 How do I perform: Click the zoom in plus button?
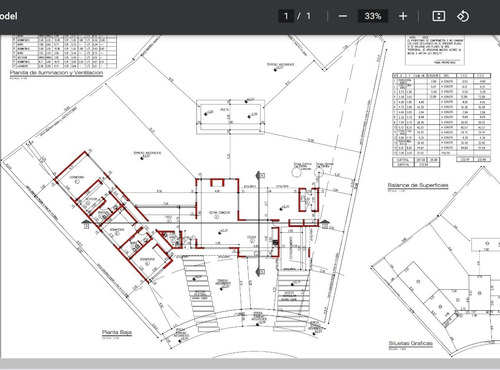[x=403, y=16]
